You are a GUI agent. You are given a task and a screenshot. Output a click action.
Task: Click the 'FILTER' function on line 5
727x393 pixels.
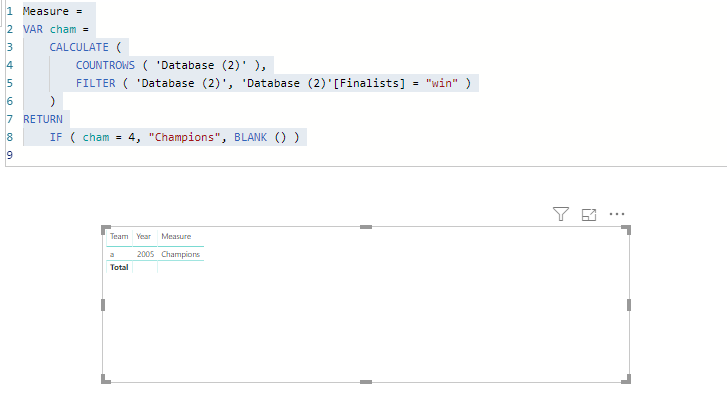(x=96, y=83)
